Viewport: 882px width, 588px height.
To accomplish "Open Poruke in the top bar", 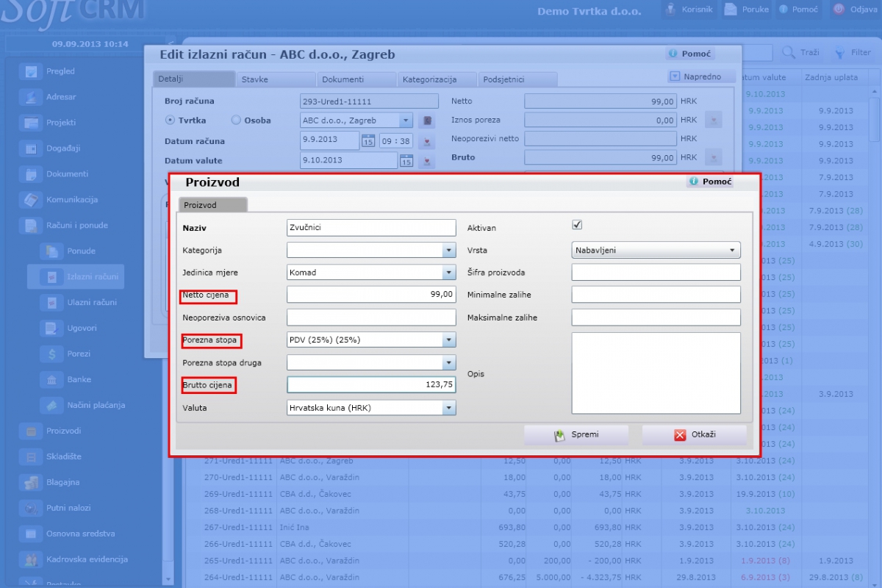I will (x=747, y=10).
